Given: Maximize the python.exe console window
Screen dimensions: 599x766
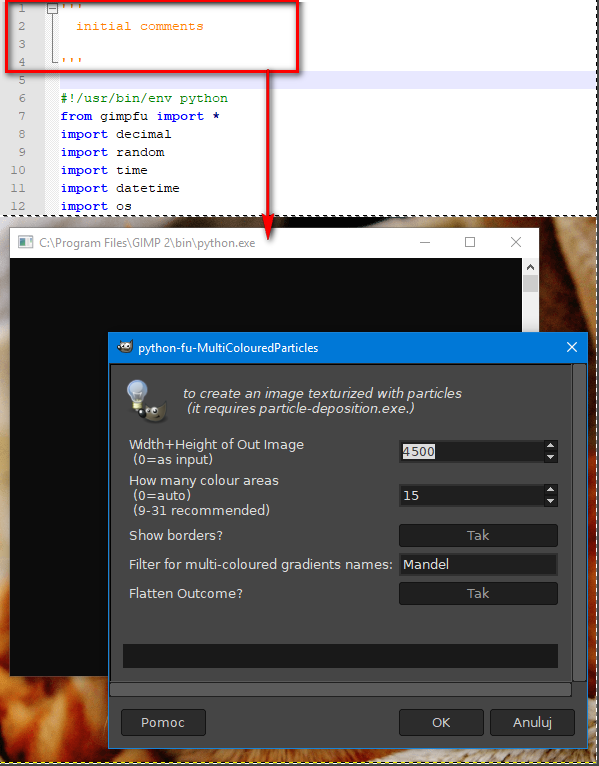Looking at the screenshot, I should pyautogui.click(x=470, y=242).
